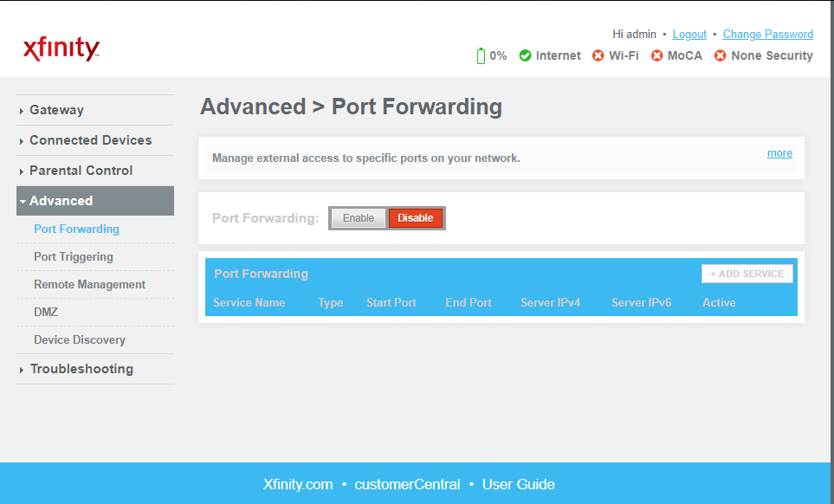
Task: Click the red None Security status icon
Action: (721, 55)
